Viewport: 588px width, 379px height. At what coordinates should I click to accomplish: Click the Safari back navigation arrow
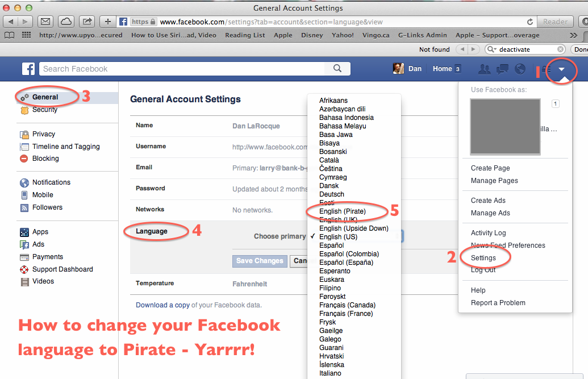pos(10,22)
